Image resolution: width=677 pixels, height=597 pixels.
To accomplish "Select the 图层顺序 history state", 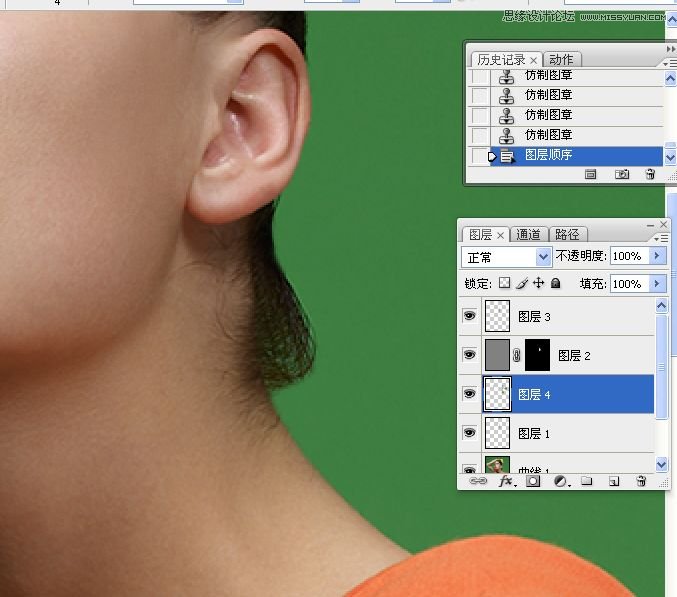I will (576, 155).
